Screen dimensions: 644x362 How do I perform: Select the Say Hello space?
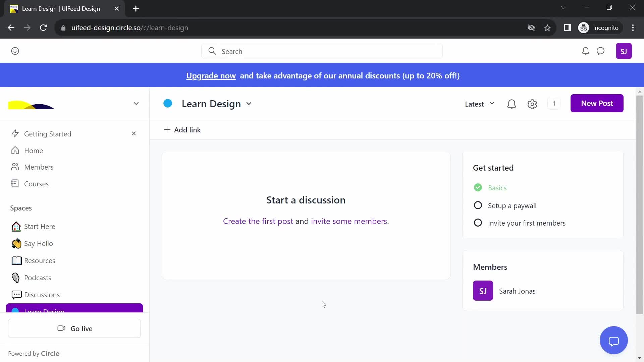[39, 243]
